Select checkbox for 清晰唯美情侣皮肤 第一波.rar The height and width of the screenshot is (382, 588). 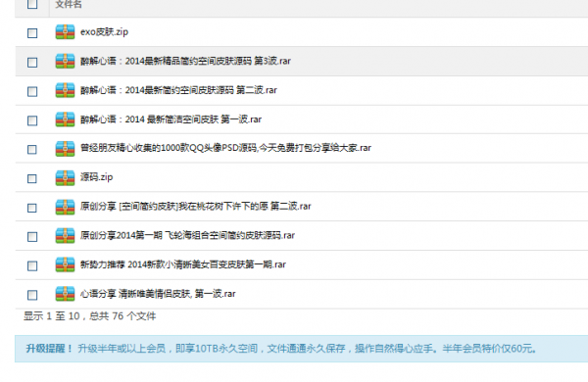coord(32,295)
